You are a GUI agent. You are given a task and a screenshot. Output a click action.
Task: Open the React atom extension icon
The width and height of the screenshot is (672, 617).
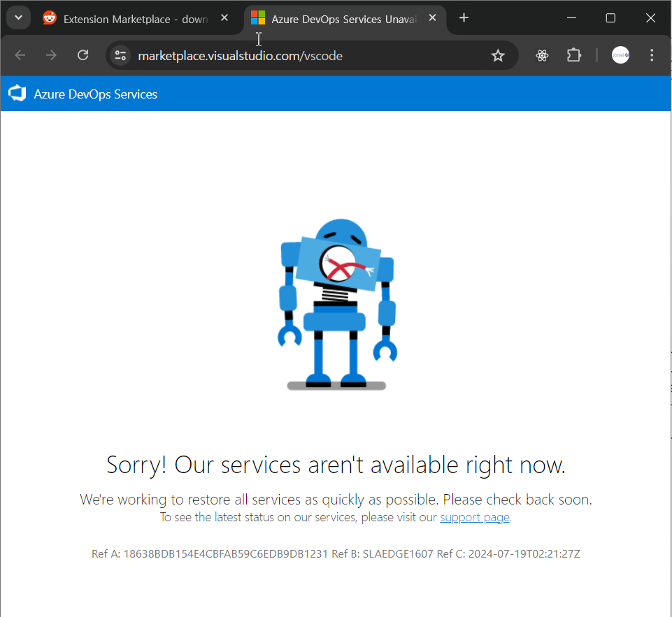click(542, 56)
